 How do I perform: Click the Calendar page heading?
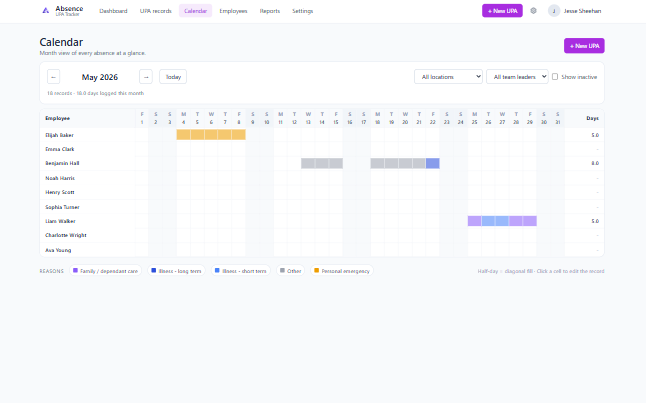61,42
